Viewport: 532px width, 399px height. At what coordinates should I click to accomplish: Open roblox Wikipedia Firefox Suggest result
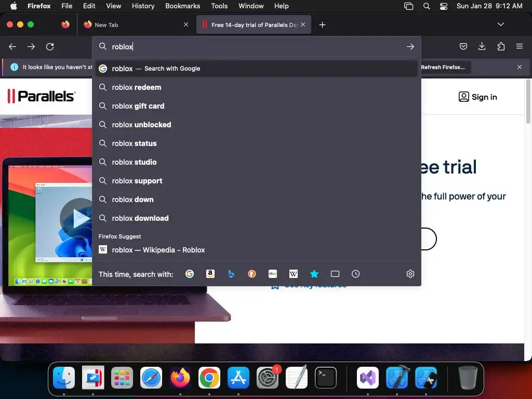[257, 250]
